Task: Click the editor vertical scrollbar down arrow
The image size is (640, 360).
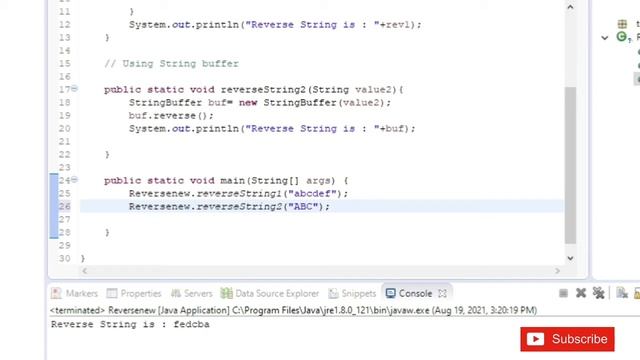Action: [x=570, y=258]
